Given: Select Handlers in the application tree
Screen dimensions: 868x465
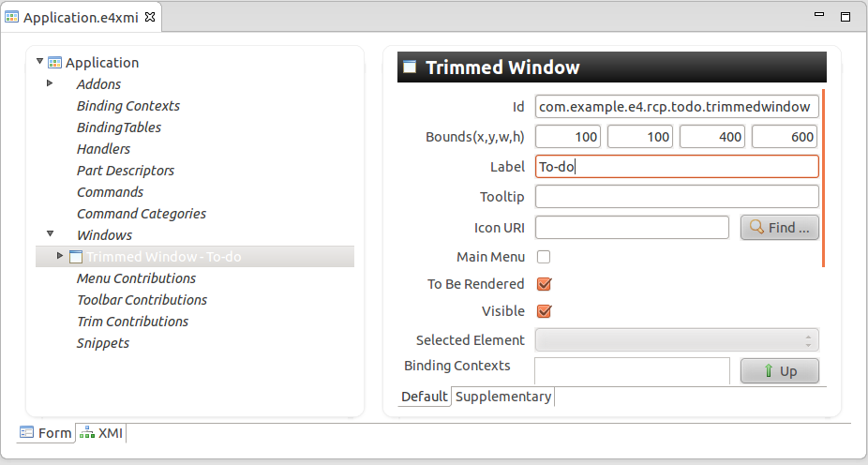Looking at the screenshot, I should (103, 149).
